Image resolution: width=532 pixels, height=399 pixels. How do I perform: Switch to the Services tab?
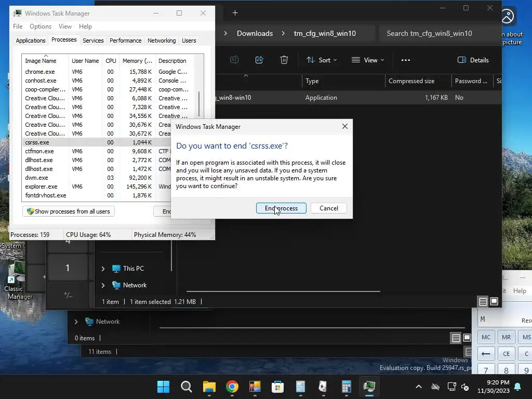[93, 41]
